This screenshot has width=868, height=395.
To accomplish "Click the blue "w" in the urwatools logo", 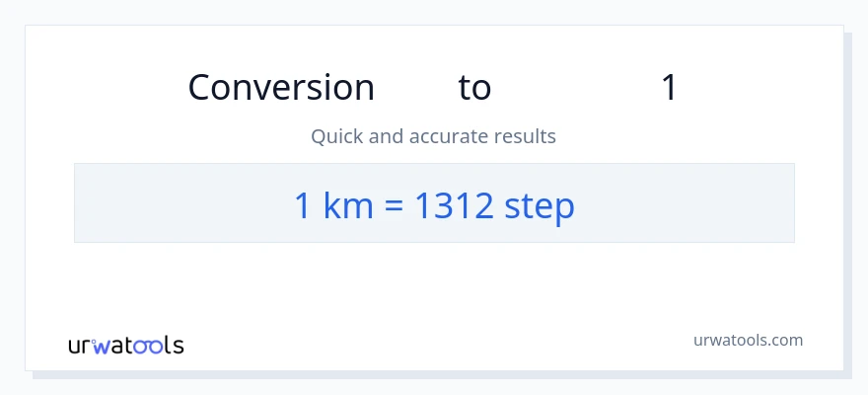I will pos(100,347).
